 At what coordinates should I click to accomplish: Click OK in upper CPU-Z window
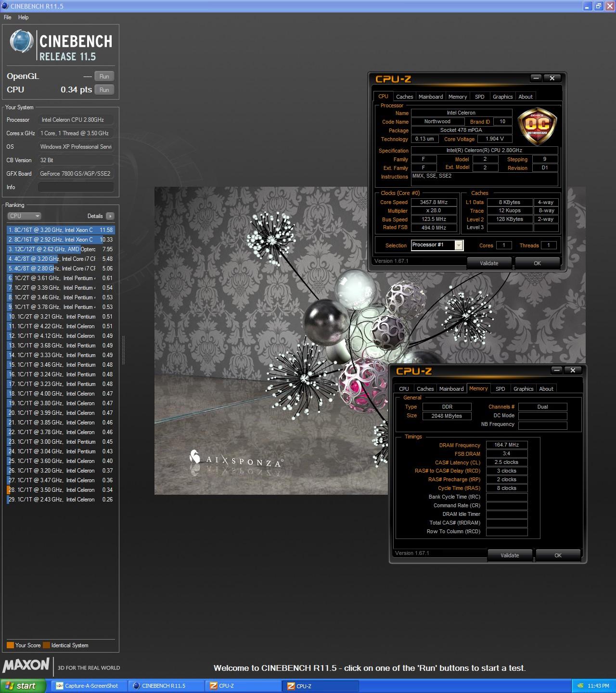tap(537, 263)
